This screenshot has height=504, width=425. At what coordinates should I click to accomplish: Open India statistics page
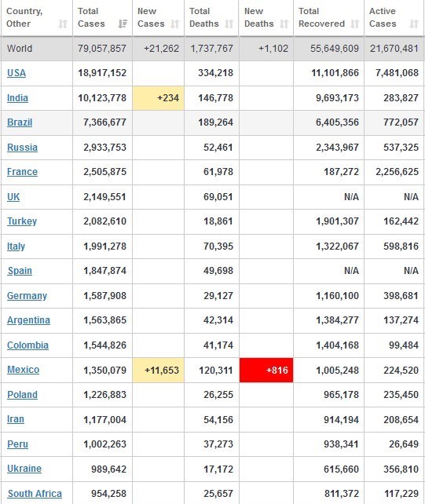tap(17, 97)
